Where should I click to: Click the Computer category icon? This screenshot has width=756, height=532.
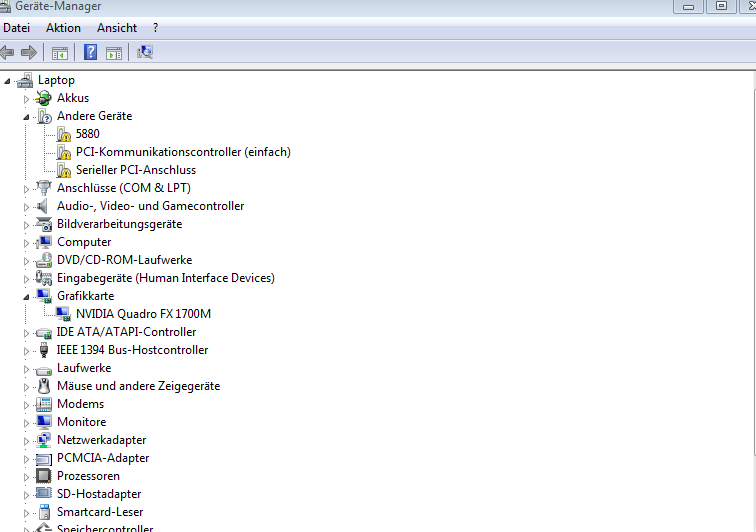click(44, 242)
